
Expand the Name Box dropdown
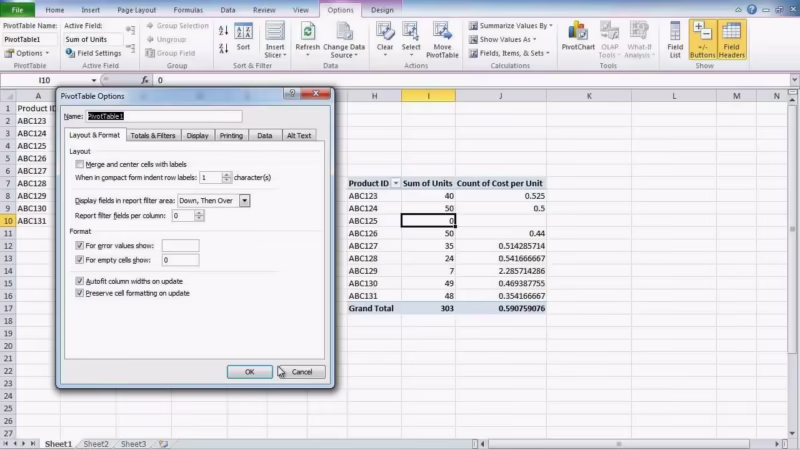pyautogui.click(x=94, y=80)
